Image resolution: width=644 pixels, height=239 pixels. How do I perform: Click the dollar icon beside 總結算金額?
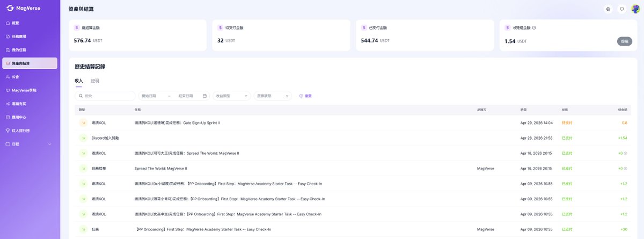77,27
